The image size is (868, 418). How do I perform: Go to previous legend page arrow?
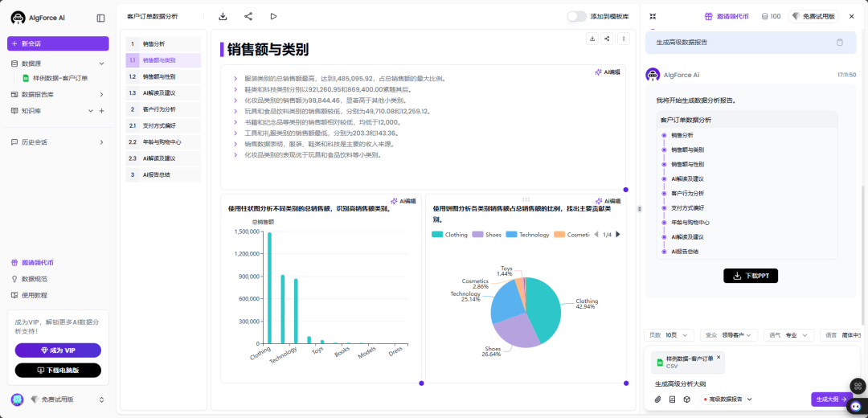point(596,235)
